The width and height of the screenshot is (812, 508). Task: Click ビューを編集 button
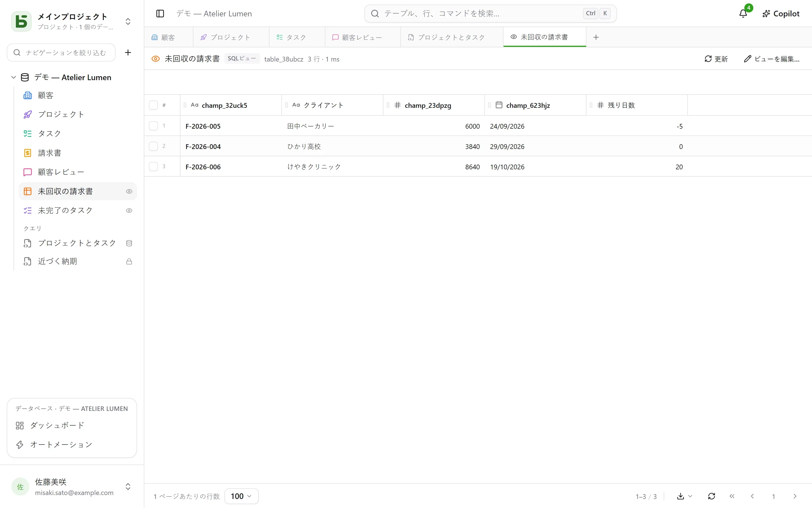click(x=771, y=59)
